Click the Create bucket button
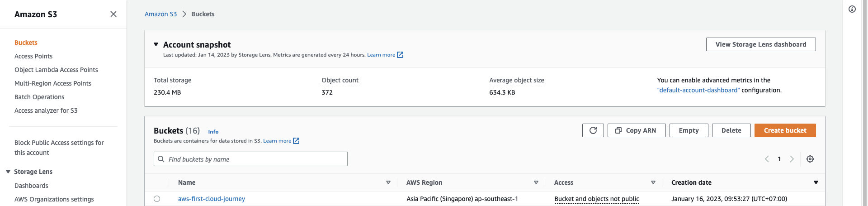The width and height of the screenshot is (868, 206). coord(785,130)
